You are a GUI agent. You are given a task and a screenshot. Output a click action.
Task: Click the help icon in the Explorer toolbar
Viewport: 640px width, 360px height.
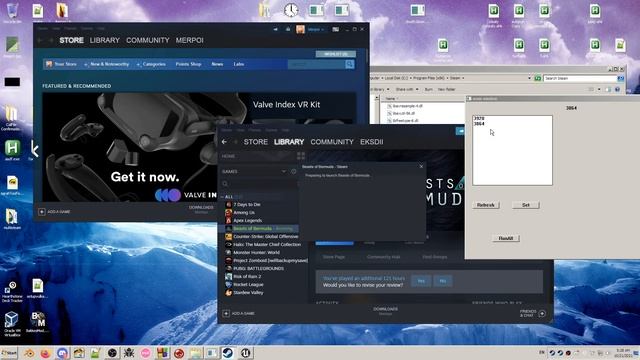pyautogui.click(x=617, y=89)
